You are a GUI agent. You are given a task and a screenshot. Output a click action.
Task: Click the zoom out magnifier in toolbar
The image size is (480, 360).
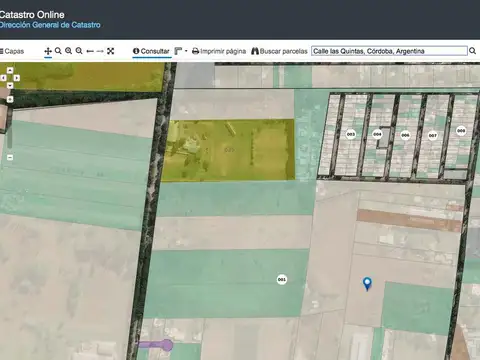pyautogui.click(x=79, y=51)
